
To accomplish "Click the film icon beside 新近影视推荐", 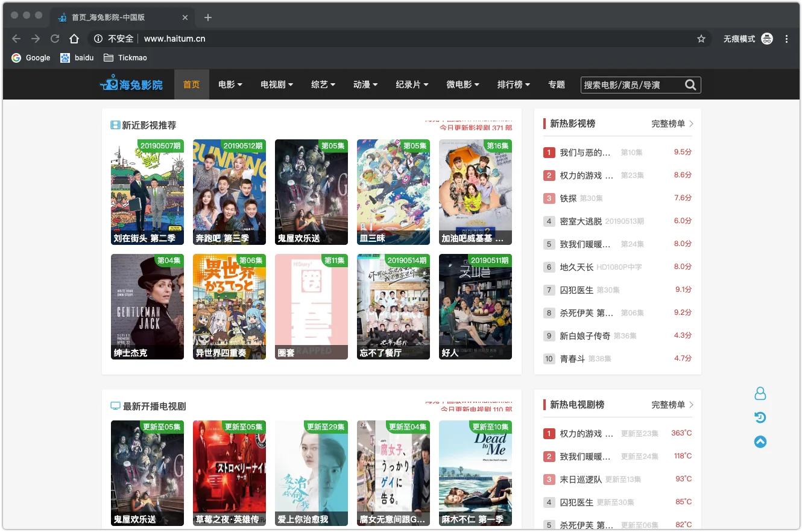I will [116, 125].
